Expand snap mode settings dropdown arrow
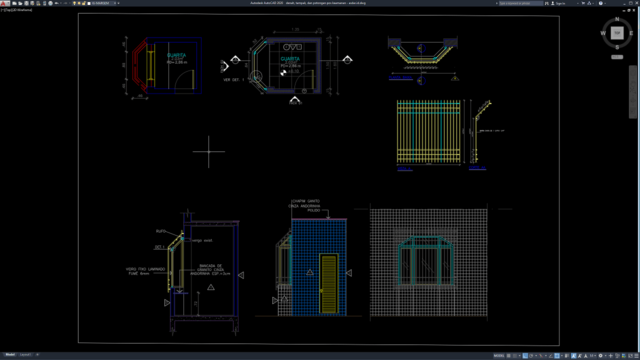 [520, 356]
